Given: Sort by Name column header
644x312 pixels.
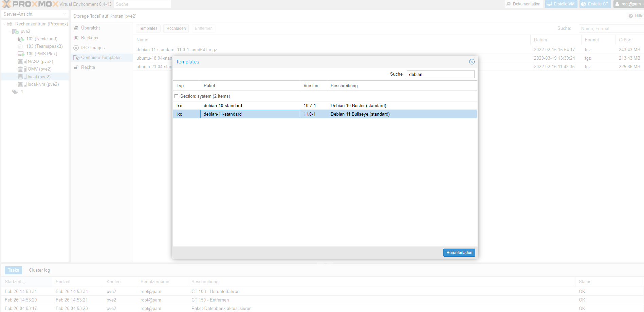Looking at the screenshot, I should [331, 40].
